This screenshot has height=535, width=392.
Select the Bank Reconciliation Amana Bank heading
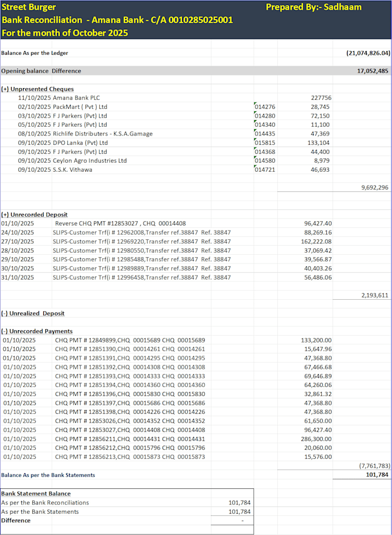pos(117,20)
